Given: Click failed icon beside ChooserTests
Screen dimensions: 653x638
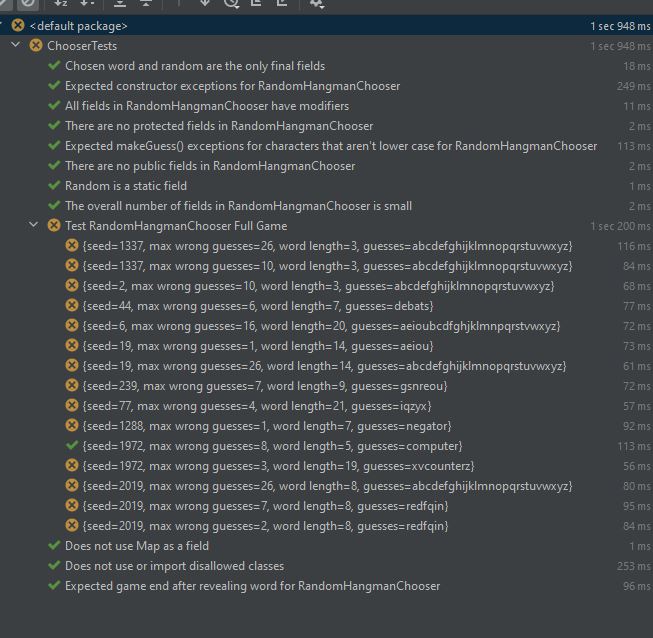Looking at the screenshot, I should 36,46.
